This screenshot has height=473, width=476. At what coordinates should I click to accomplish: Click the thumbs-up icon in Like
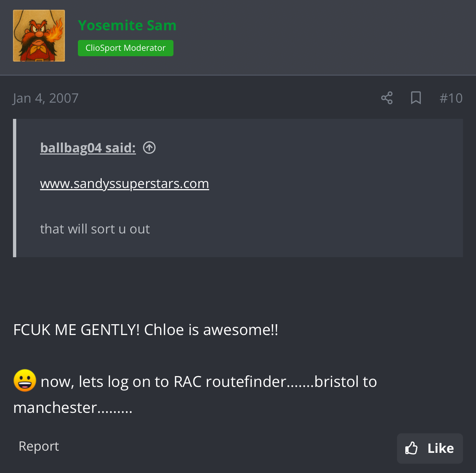(x=411, y=449)
